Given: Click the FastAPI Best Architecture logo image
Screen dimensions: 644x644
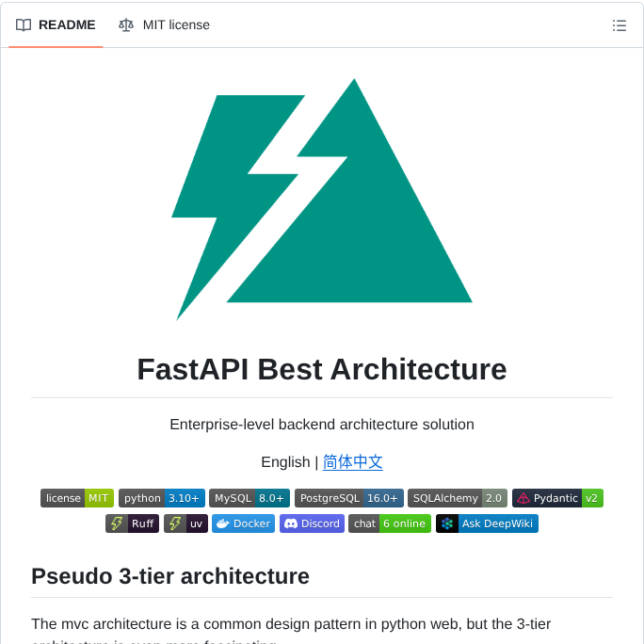Looking at the screenshot, I should coord(322,200).
